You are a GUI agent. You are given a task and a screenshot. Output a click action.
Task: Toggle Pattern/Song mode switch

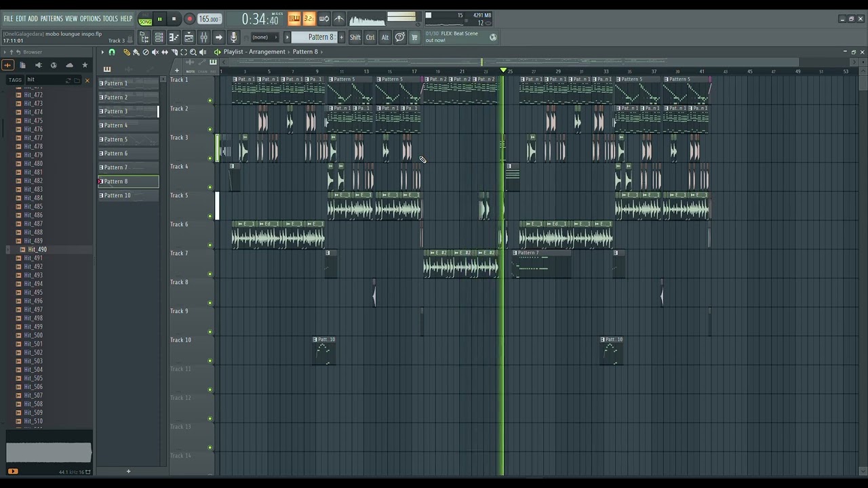coord(145,20)
